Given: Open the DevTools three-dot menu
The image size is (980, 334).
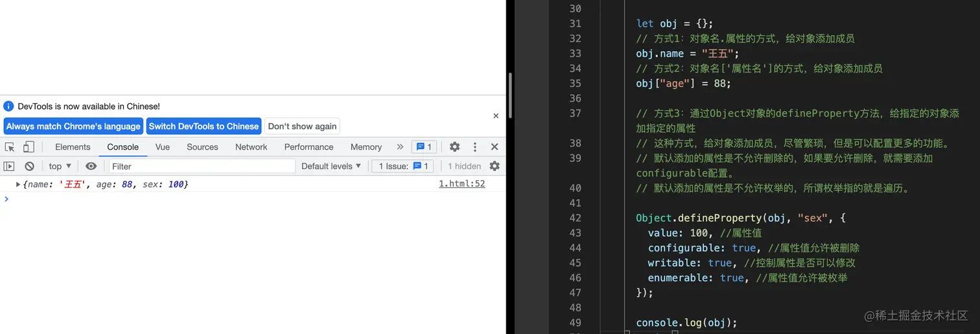Looking at the screenshot, I should tap(475, 147).
